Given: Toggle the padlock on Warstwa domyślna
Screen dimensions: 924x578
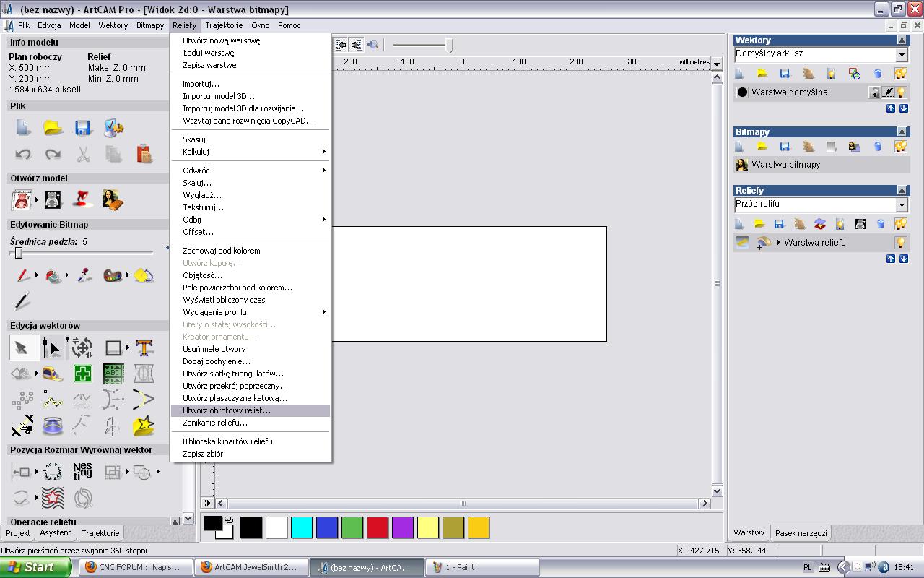Looking at the screenshot, I should pos(874,92).
